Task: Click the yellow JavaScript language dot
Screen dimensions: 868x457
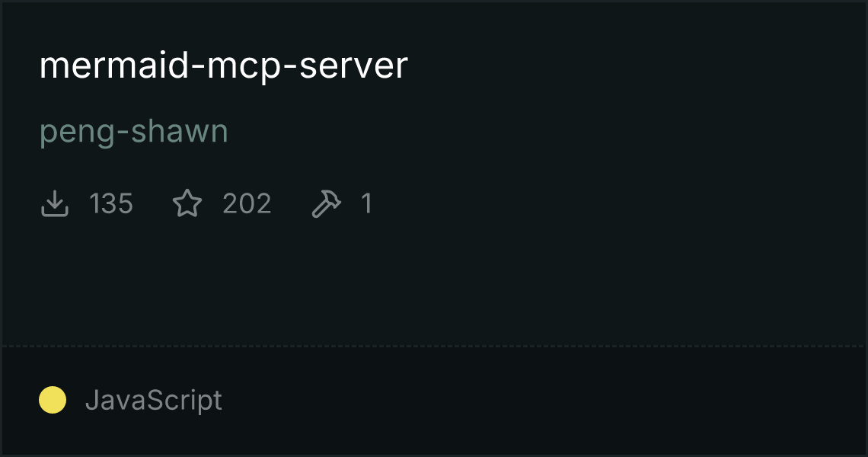Action: [53, 400]
